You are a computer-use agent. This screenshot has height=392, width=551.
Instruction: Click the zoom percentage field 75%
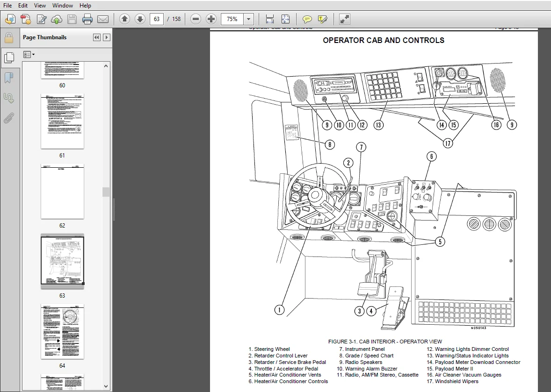point(232,19)
